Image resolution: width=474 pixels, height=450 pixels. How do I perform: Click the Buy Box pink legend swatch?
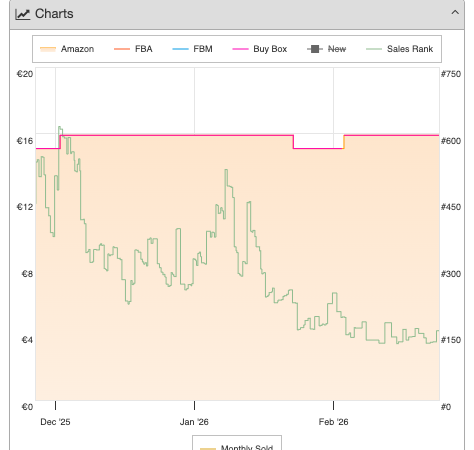click(x=240, y=49)
